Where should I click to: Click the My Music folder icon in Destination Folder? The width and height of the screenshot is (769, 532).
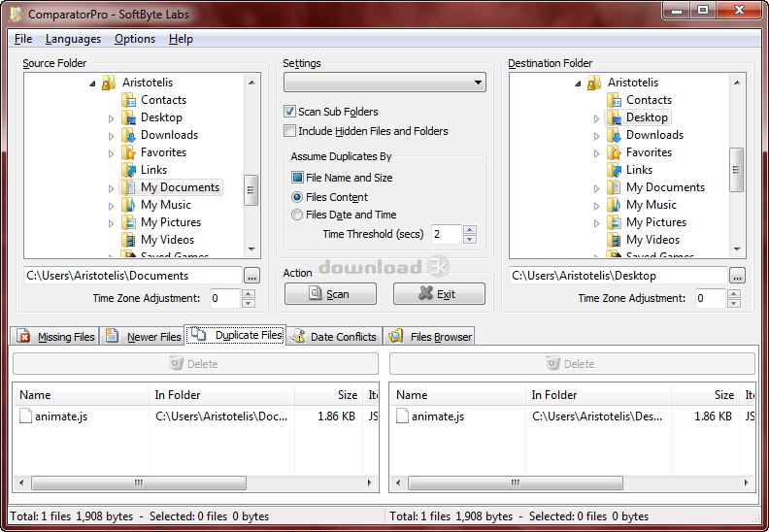[614, 205]
